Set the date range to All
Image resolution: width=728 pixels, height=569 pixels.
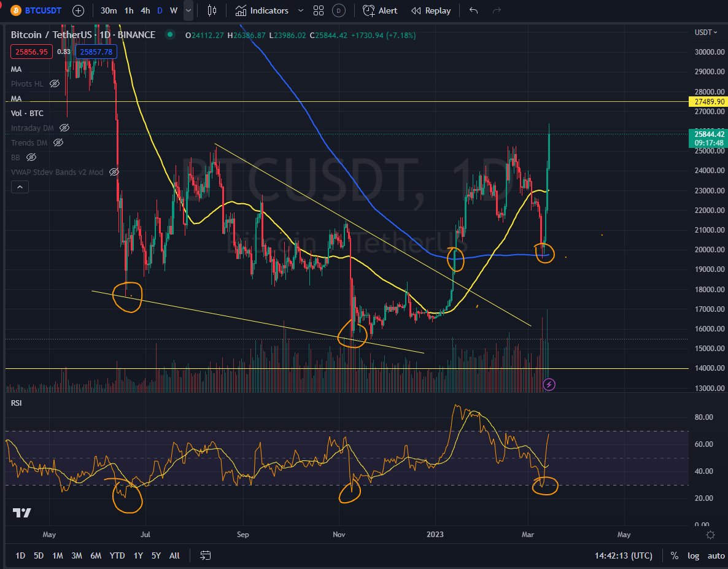click(174, 555)
